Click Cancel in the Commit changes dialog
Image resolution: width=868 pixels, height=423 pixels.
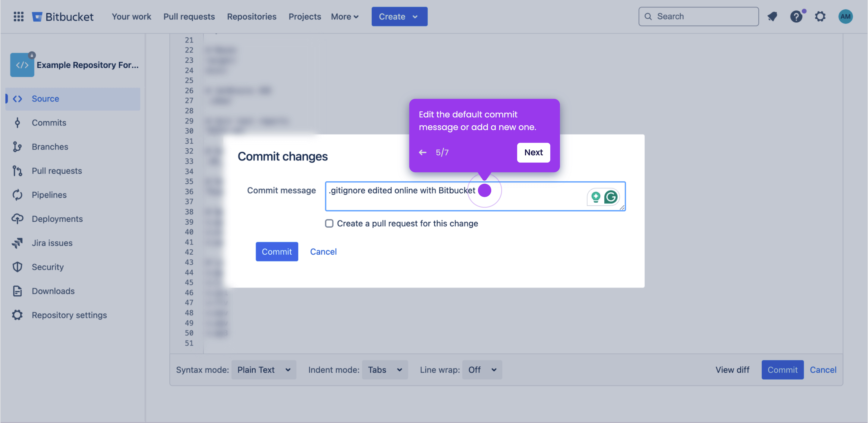[x=323, y=252]
